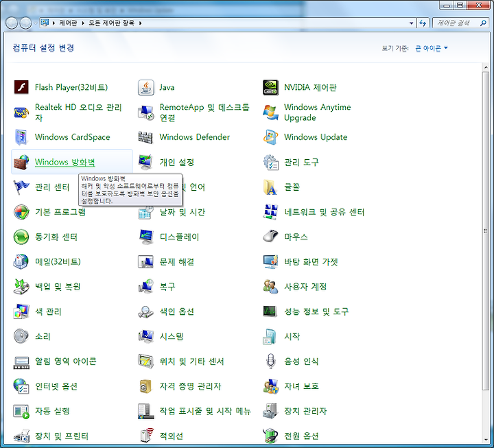Screen dimensions: 494x448
Task: Click the scrollbar up arrow
Action: coord(486,67)
